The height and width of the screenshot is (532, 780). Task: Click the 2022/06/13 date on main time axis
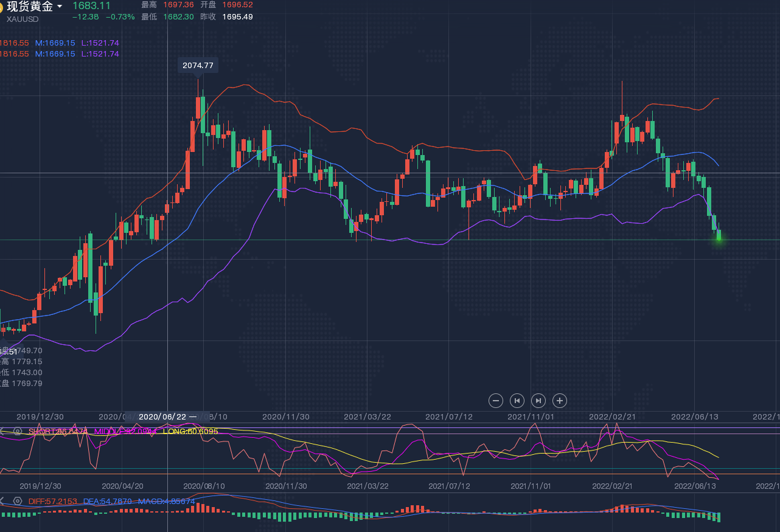tap(694, 416)
